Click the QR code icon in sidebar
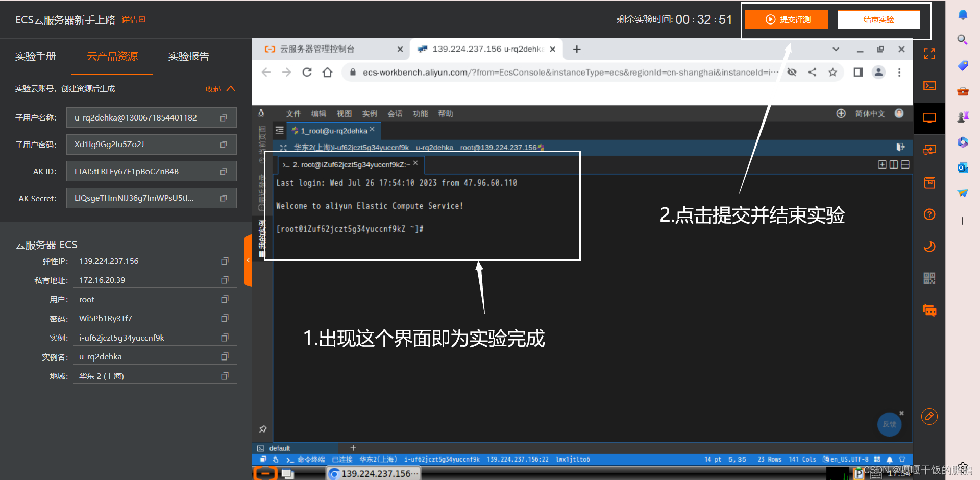Viewport: 980px width, 480px height. pyautogui.click(x=929, y=278)
